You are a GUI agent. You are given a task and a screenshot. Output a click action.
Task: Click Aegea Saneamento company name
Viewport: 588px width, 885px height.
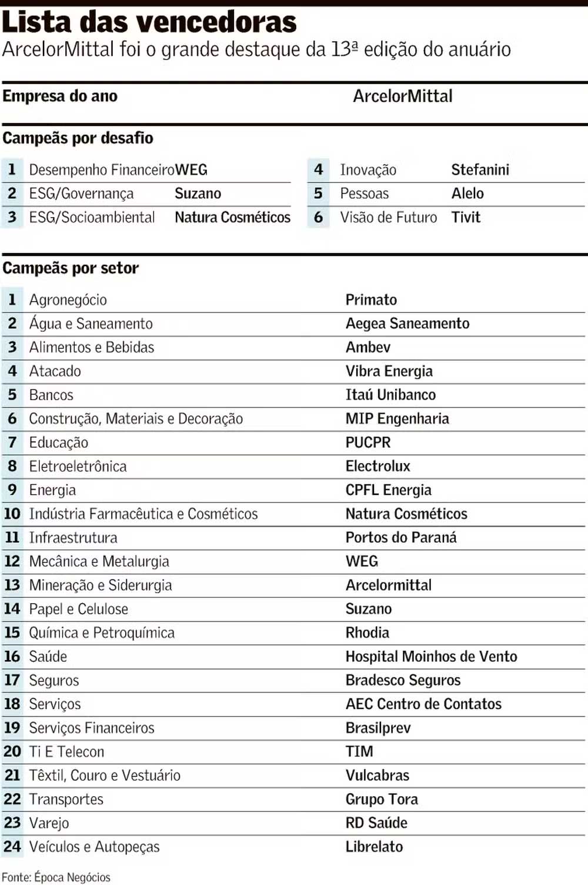pos(407,324)
